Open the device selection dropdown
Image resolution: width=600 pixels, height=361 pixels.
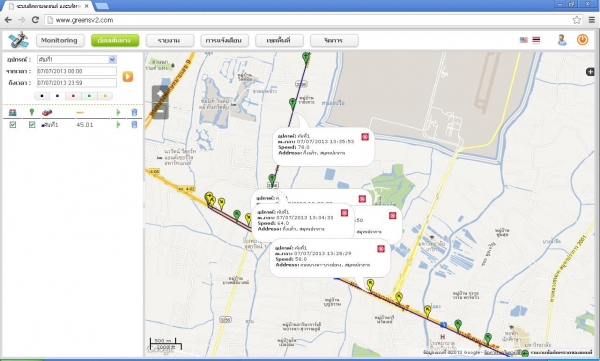[77, 59]
